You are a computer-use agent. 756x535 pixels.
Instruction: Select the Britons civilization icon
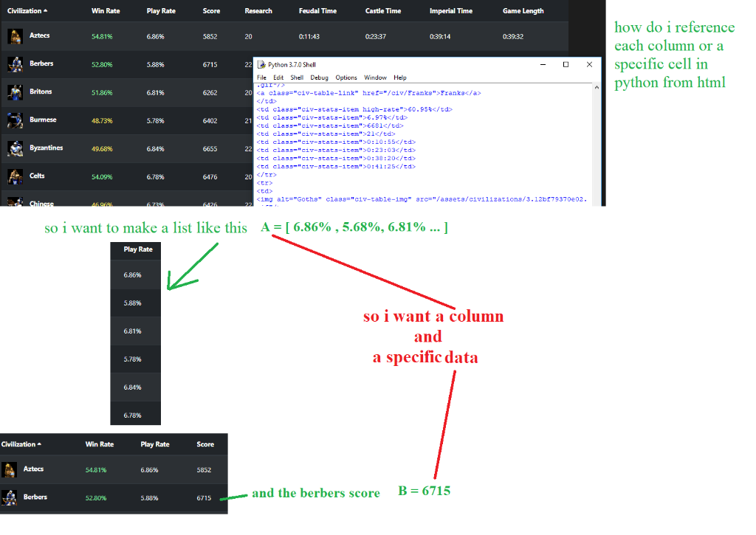point(13,92)
